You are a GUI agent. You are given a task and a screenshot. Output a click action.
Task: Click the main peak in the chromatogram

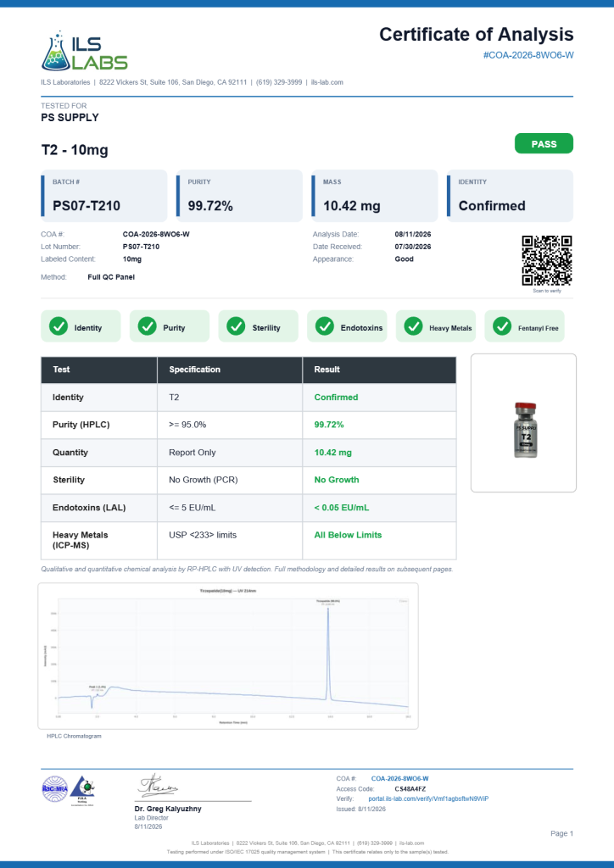[328, 654]
